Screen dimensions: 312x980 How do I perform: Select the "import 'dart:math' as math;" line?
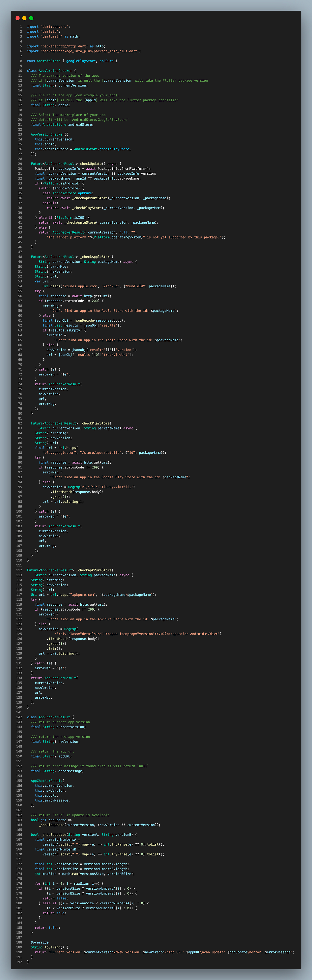53,37
